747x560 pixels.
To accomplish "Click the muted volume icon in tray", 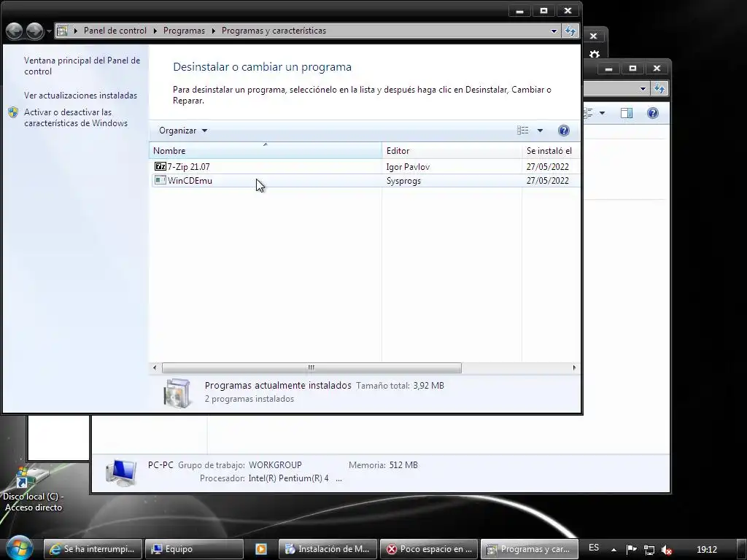I will click(667, 550).
